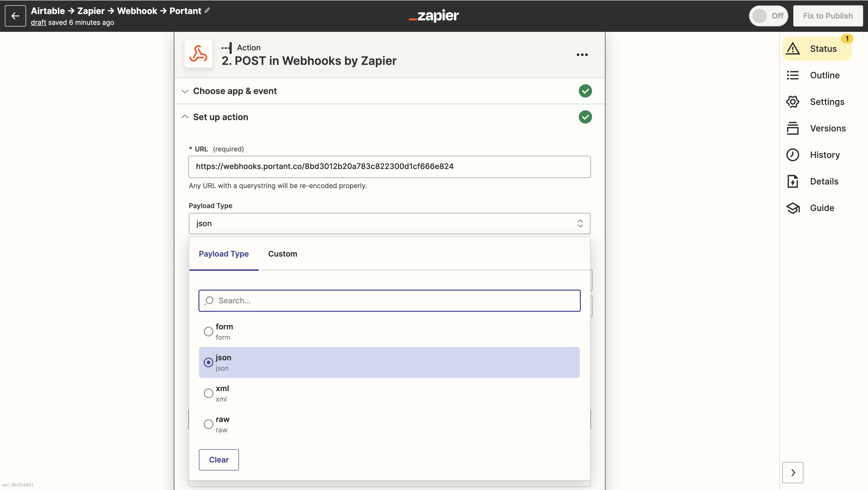Expand the Choose app & event section
This screenshot has width=868, height=490.
click(235, 91)
